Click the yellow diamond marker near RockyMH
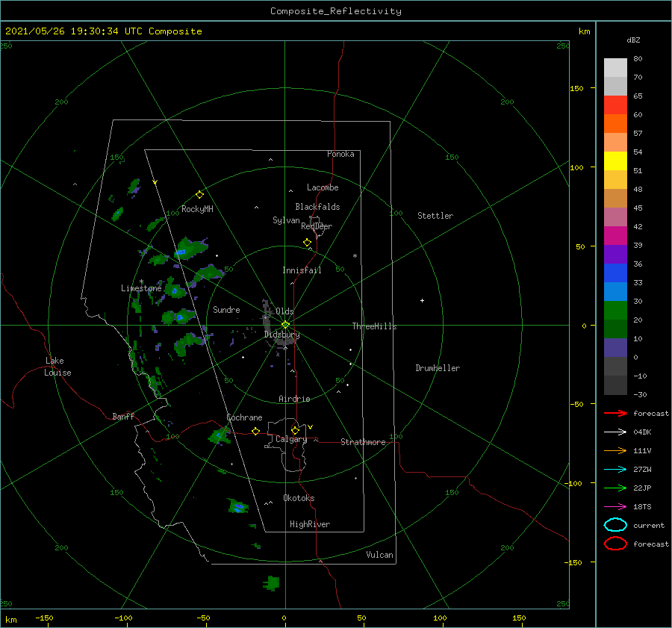This screenshot has width=672, height=628. coord(199,195)
